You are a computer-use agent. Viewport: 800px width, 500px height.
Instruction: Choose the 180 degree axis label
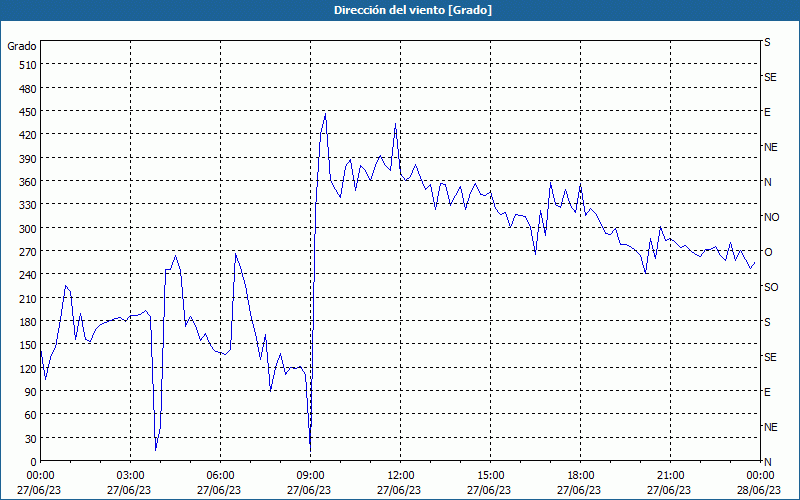click(x=28, y=322)
